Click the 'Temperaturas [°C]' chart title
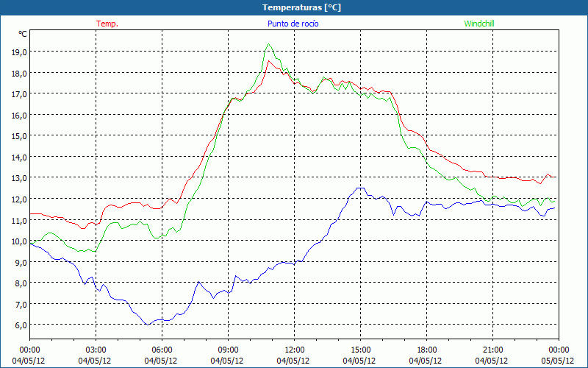 [x=301, y=7]
